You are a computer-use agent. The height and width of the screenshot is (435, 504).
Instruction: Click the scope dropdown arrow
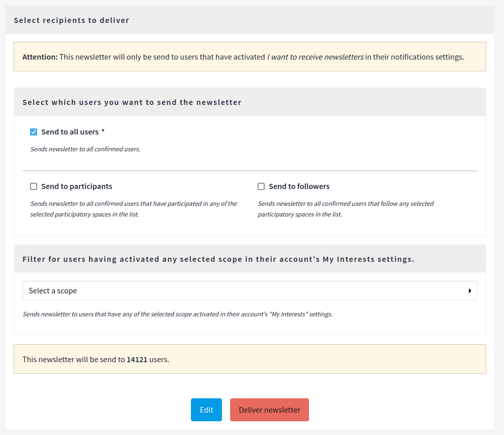point(469,291)
